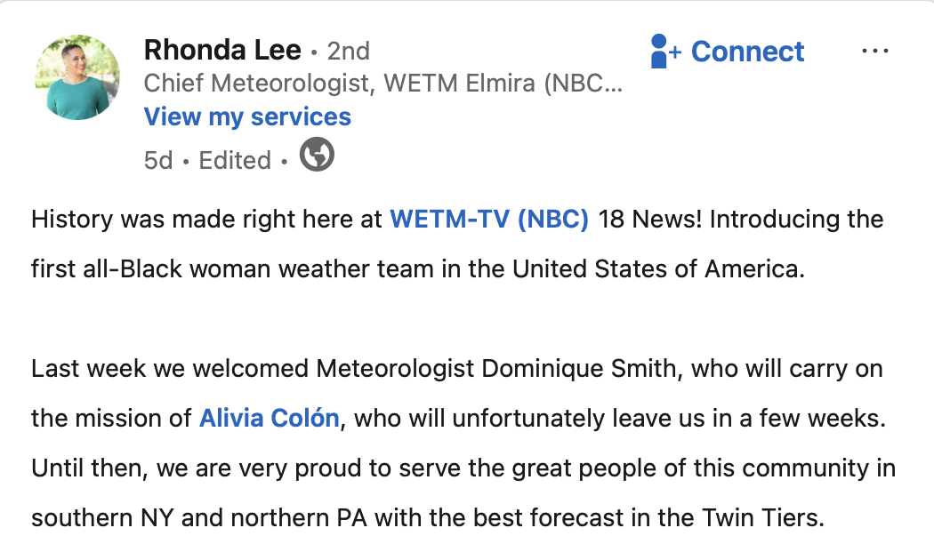Open the Chief Meteorologist headline text
The width and height of the screenshot is (934, 560).
point(383,84)
